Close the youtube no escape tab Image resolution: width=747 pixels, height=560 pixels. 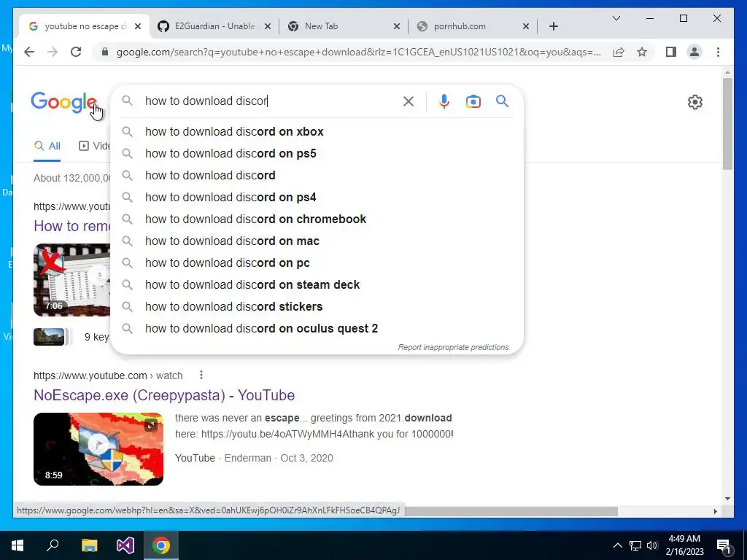[138, 26]
